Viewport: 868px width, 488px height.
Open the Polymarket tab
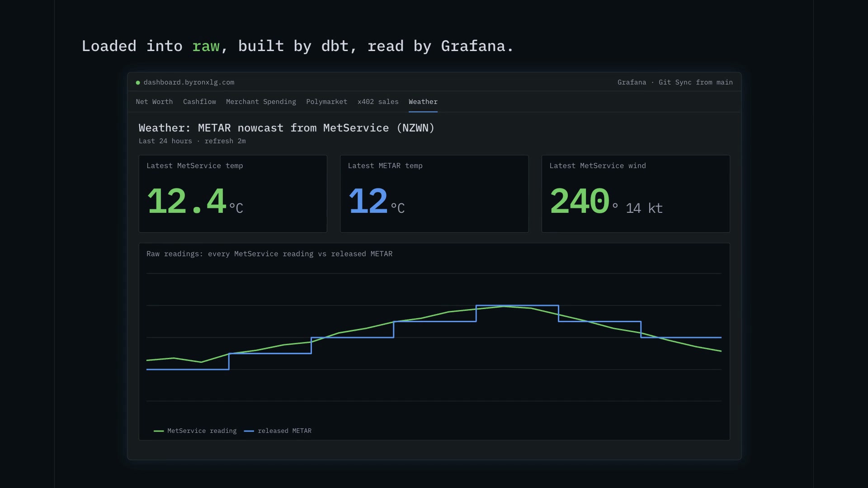tap(327, 102)
